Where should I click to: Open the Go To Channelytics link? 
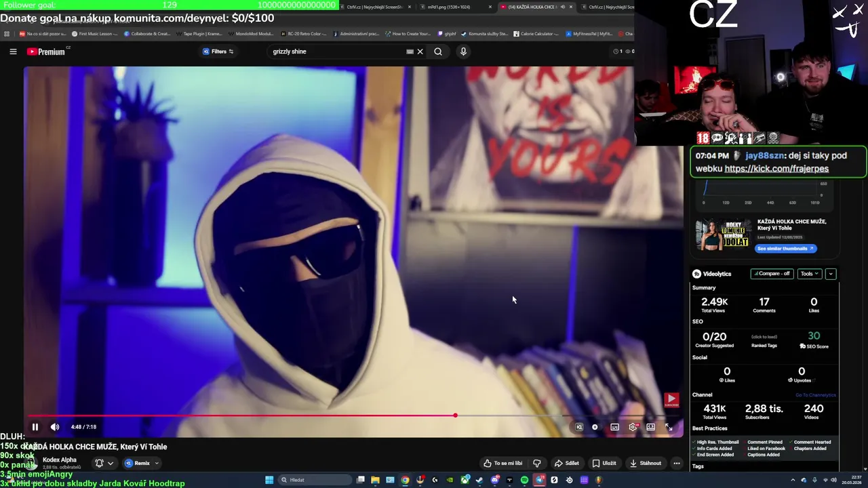click(x=816, y=395)
